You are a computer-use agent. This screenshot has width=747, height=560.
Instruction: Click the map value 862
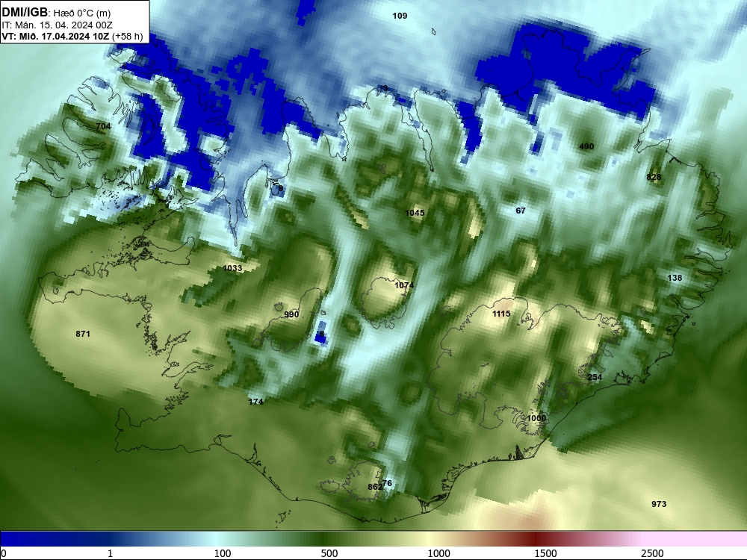374,487
